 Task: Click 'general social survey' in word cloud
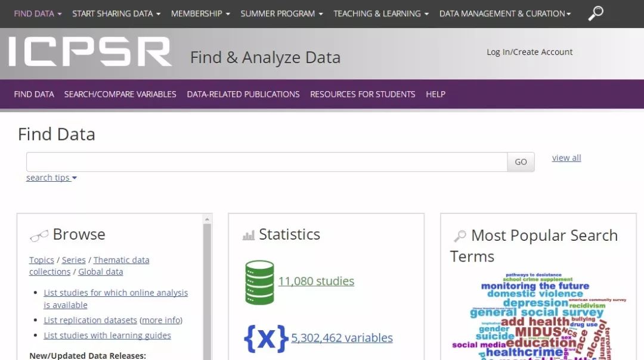(537, 312)
